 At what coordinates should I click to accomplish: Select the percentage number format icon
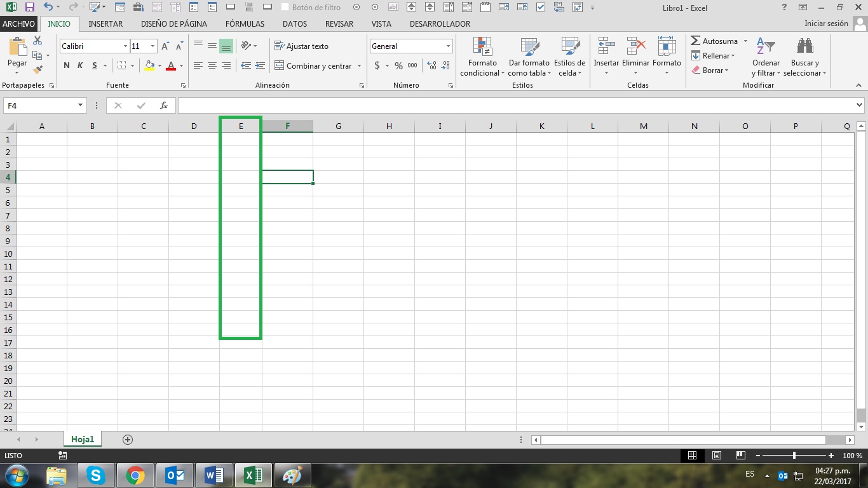point(398,65)
